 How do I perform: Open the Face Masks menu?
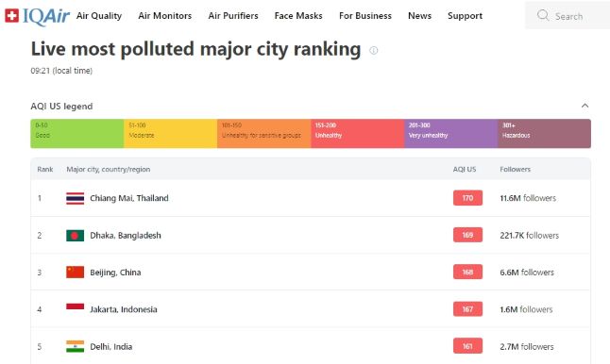[x=298, y=16]
